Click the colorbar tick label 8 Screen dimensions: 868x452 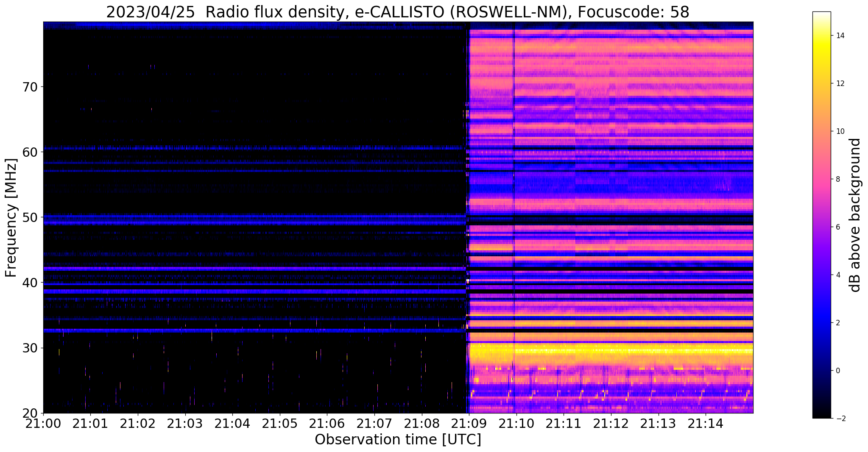837,179
